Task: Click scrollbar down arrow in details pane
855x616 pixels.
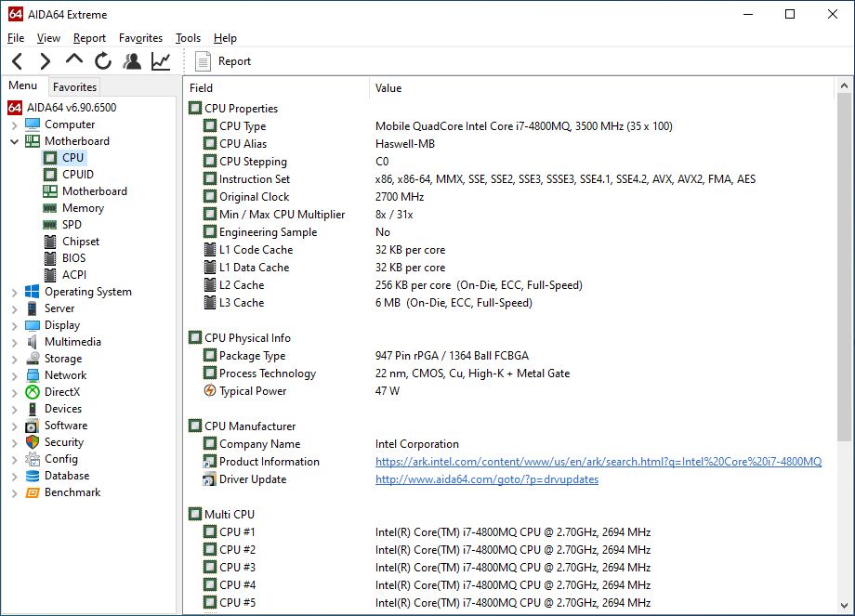Action: (x=844, y=605)
